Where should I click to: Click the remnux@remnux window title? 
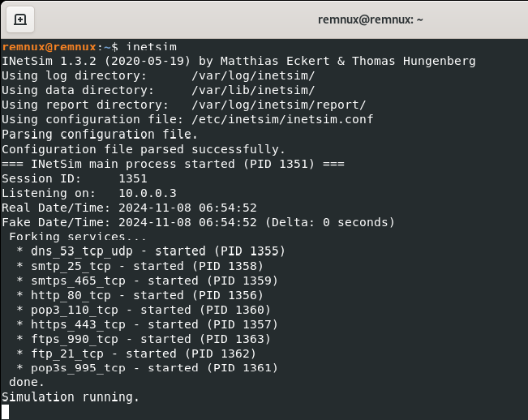370,19
